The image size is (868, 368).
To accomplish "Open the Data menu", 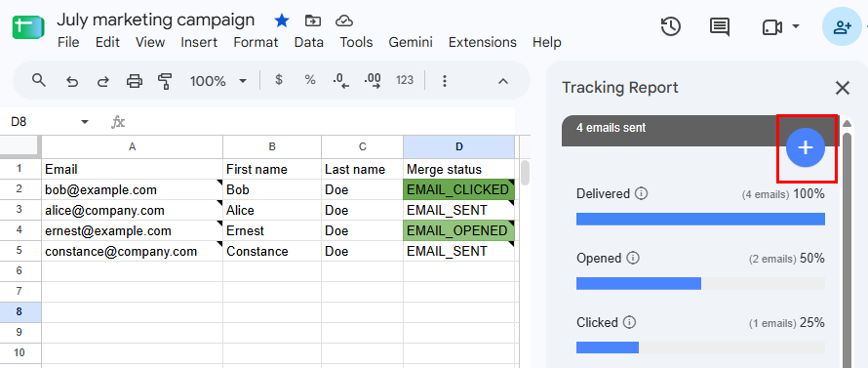I will 309,43.
